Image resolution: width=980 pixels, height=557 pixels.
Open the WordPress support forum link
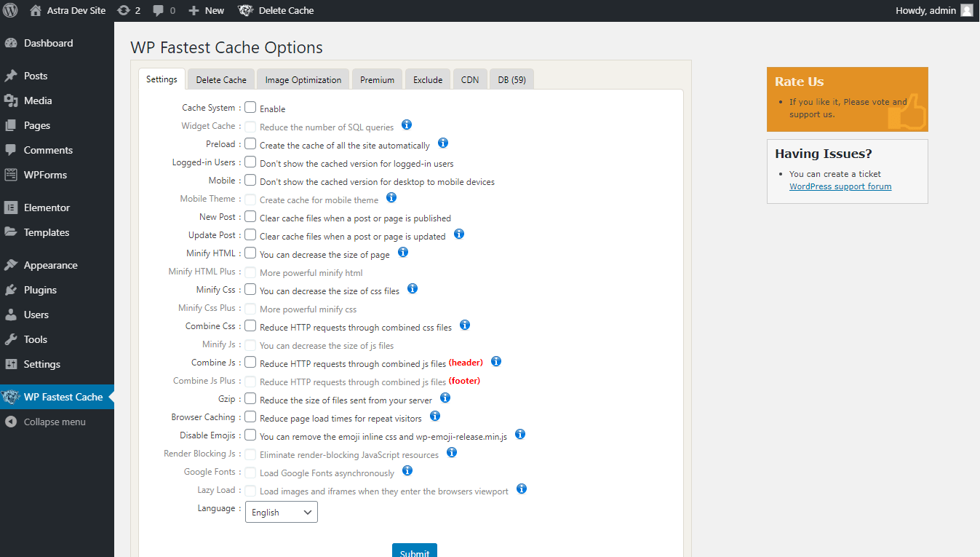tap(840, 186)
